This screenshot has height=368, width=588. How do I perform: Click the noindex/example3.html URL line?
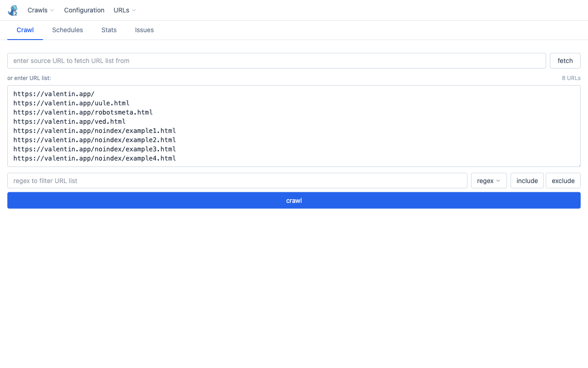tap(95, 149)
